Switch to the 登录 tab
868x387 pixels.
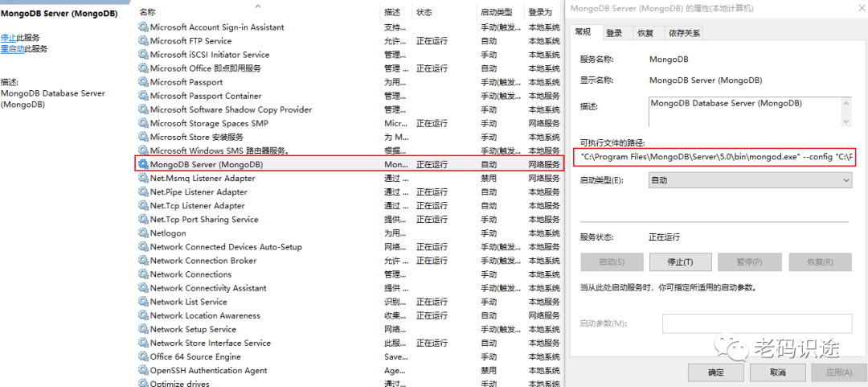coord(615,33)
